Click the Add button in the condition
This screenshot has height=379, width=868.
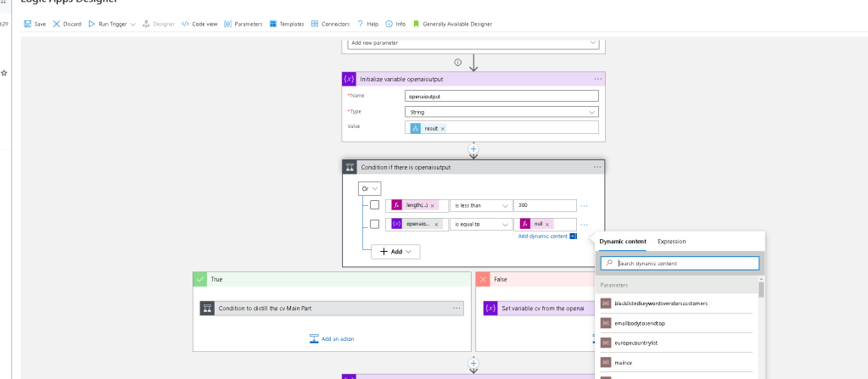pos(395,252)
